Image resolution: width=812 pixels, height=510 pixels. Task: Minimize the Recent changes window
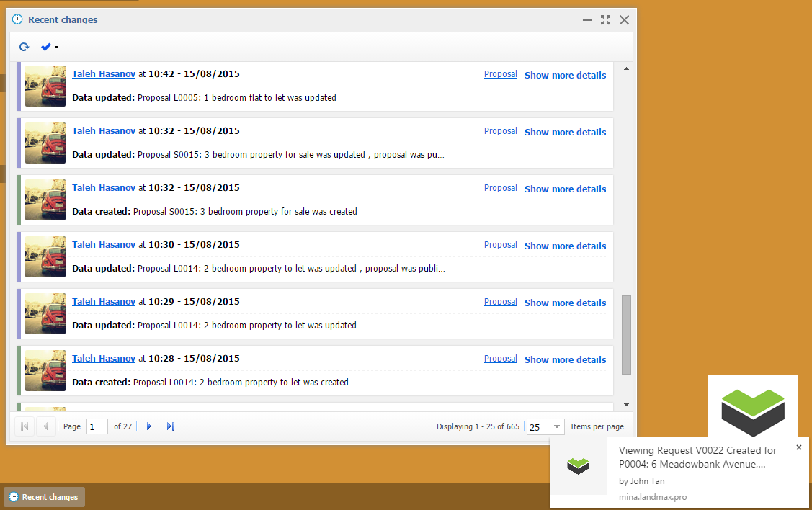(587, 20)
